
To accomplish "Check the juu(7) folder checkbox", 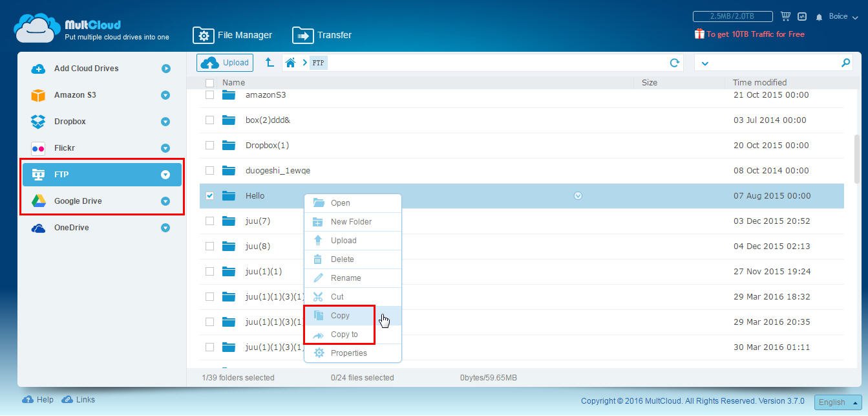I will point(209,221).
